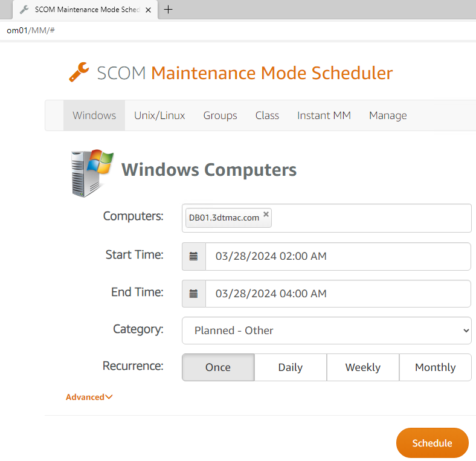Open the End Time calendar picker icon
This screenshot has height=461, width=476.
194,294
